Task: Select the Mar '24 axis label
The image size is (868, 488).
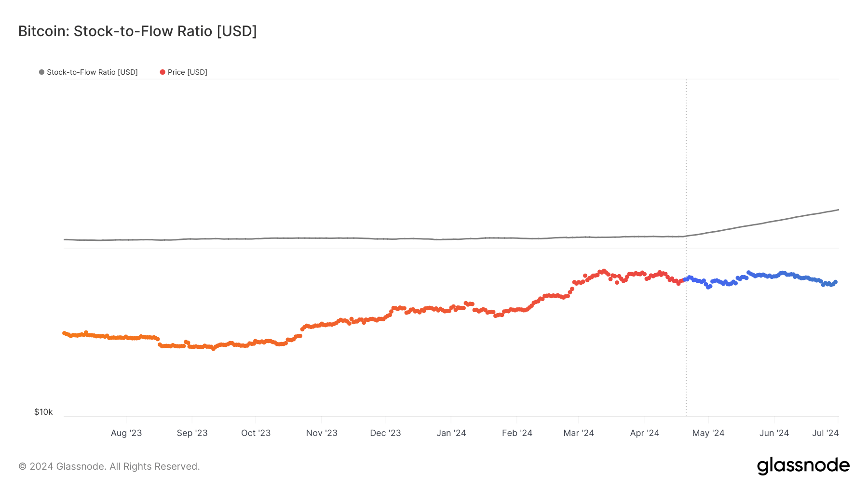Action: (x=579, y=433)
